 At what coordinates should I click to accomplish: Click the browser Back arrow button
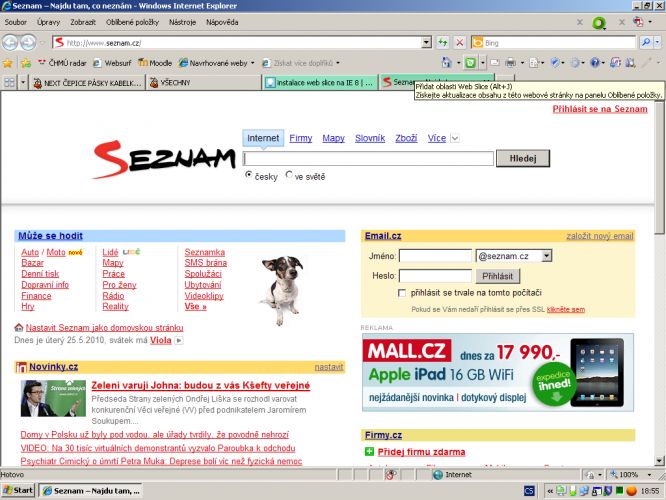click(10, 42)
